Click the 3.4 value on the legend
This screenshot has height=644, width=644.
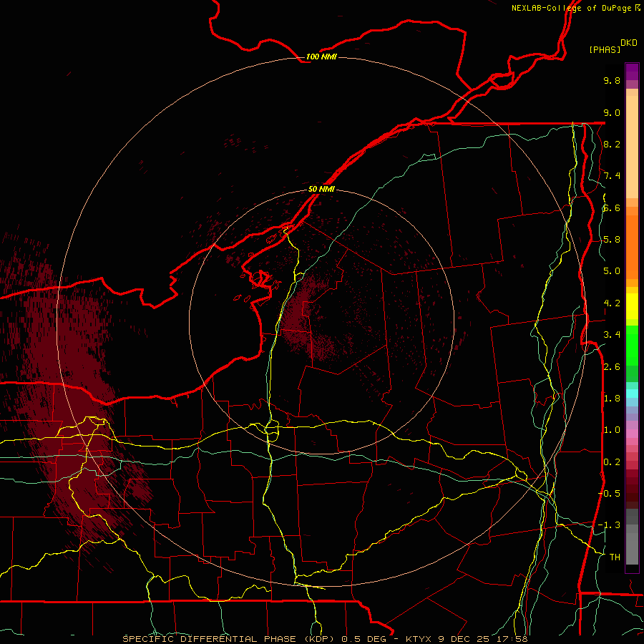click(612, 335)
